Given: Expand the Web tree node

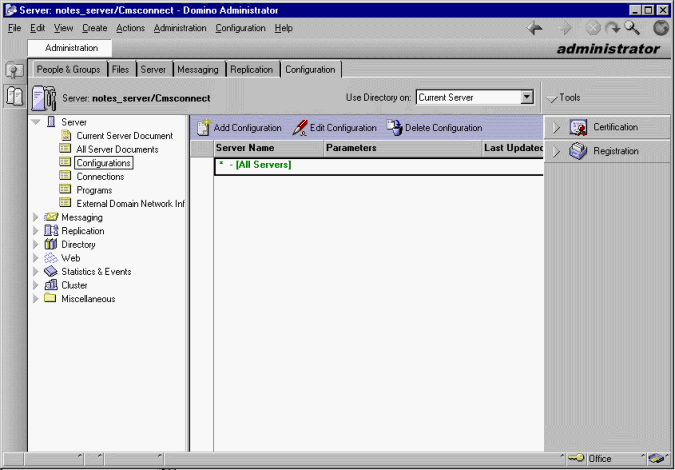Looking at the screenshot, I should [36, 258].
